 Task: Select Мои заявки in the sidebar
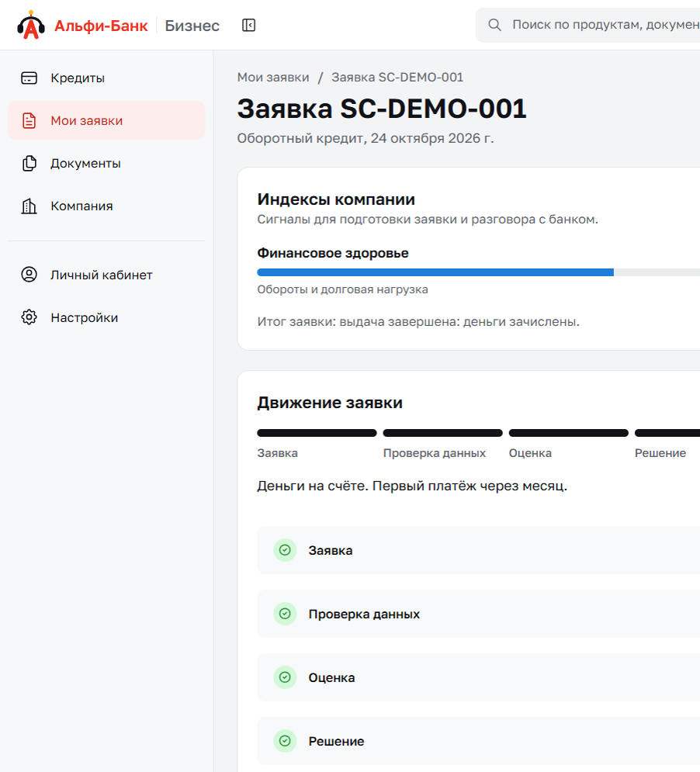(106, 120)
